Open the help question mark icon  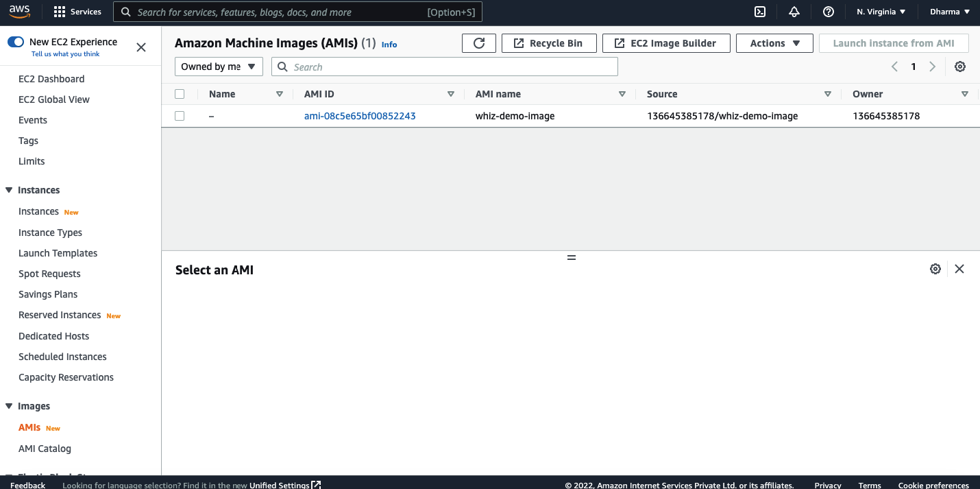[829, 12]
